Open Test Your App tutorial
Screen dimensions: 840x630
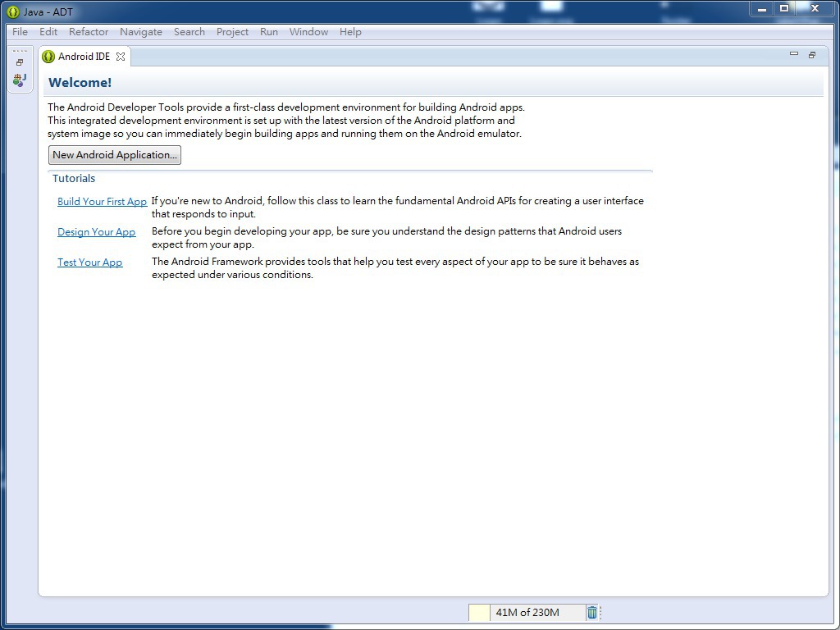tap(90, 262)
